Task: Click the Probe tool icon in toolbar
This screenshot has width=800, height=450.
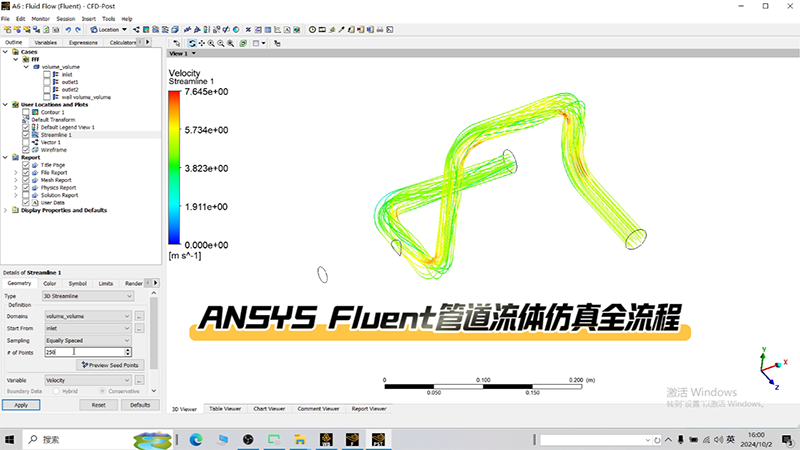Action: pyautogui.click(x=341, y=30)
